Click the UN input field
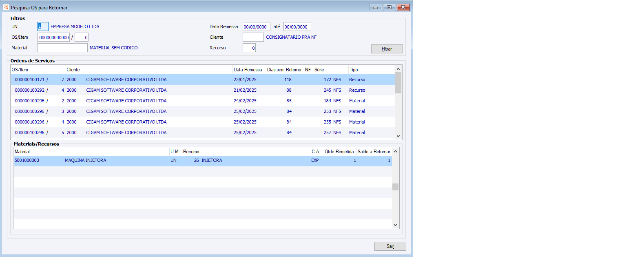This screenshot has height=265, width=644. click(x=43, y=26)
